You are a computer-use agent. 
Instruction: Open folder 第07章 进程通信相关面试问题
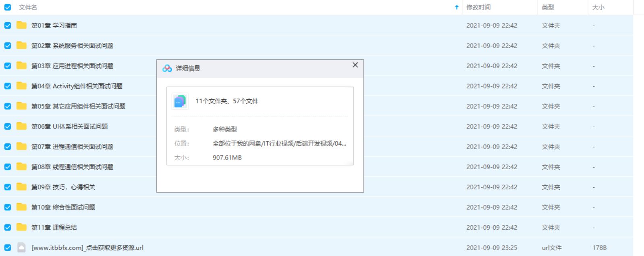point(72,147)
